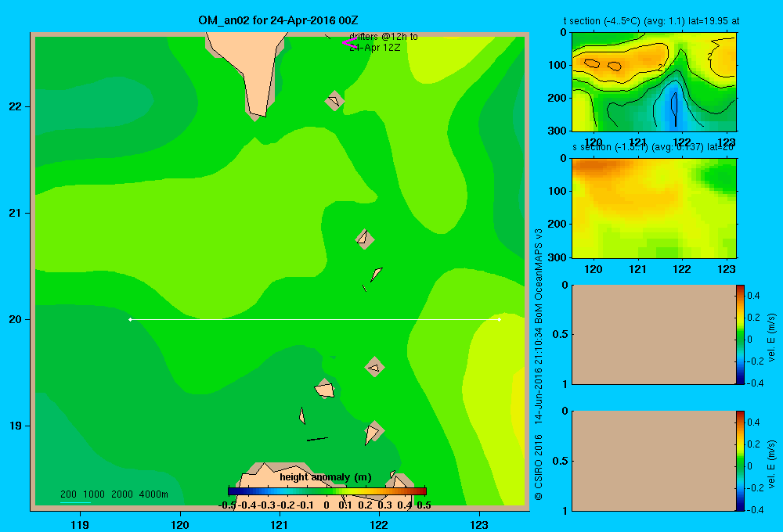Click the 122 longitude label under the s section
This screenshot has width=783, height=532.
pyautogui.click(x=682, y=269)
